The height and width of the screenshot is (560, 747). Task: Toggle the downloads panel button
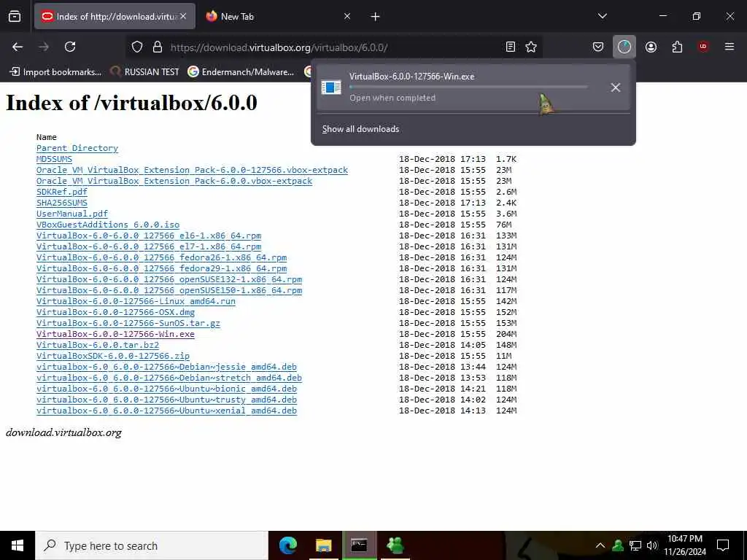(624, 47)
